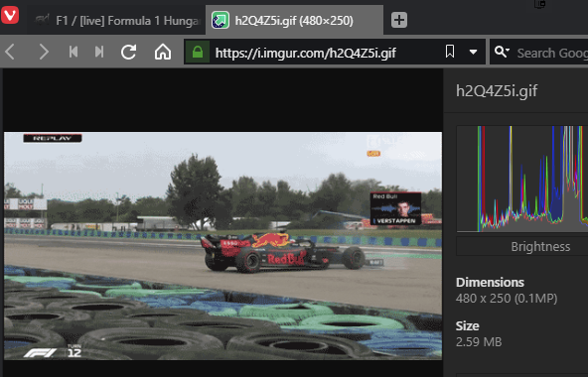Switch to the F1 live Formula 1 tab

(116, 21)
